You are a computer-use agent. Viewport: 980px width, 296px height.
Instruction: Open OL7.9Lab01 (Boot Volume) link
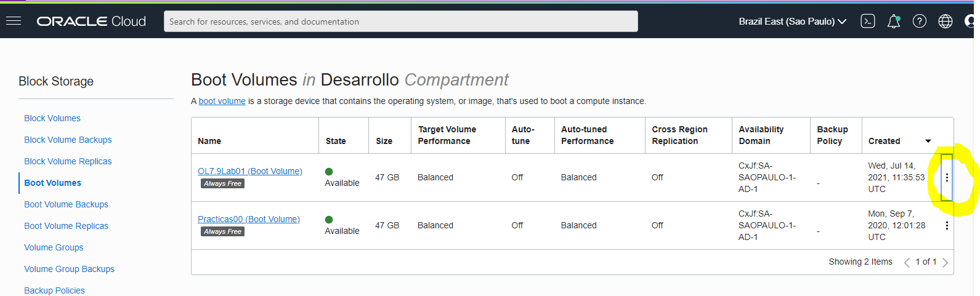(x=250, y=171)
